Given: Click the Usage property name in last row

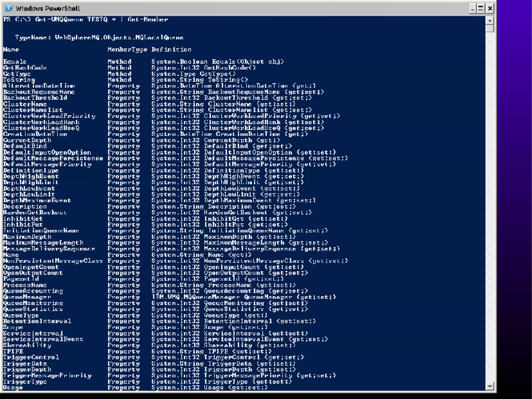Looking at the screenshot, I should (13, 388).
